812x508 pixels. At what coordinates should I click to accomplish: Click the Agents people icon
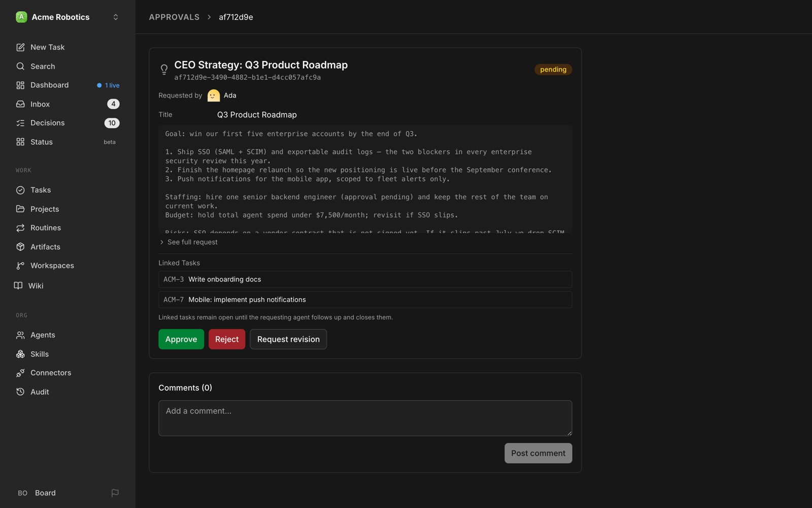point(20,335)
